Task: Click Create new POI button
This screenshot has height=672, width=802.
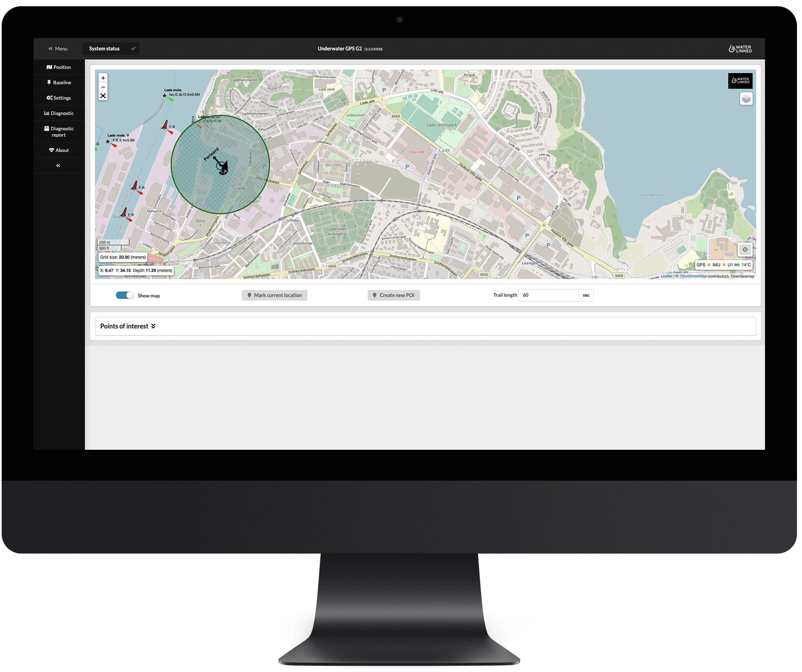Action: tap(393, 295)
